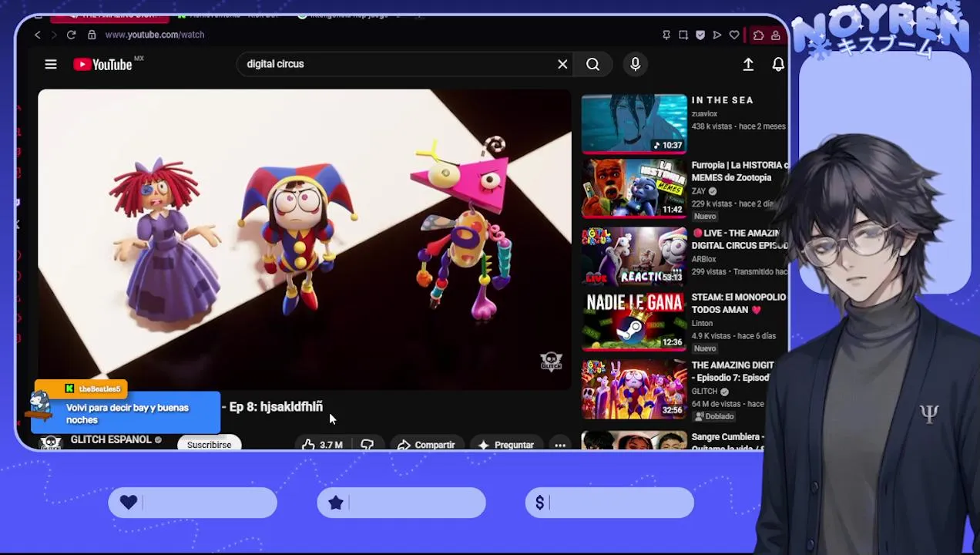The width and height of the screenshot is (980, 555).
Task: Open the NADIE LE GANA Steam thumbnail
Action: [634, 321]
